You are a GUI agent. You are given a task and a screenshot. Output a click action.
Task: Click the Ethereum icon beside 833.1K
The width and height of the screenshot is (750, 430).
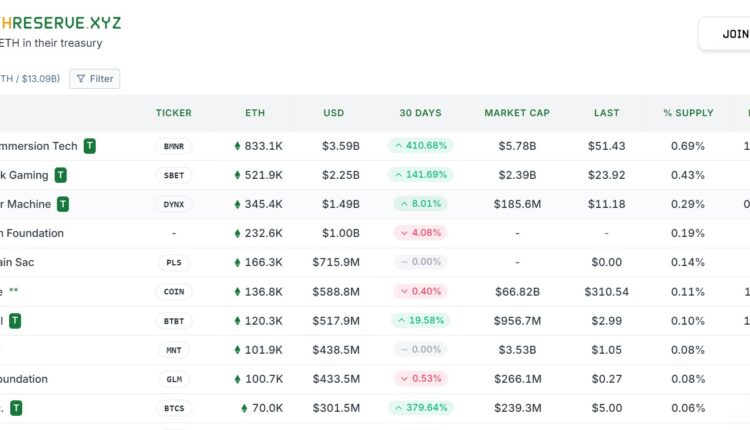[237, 146]
